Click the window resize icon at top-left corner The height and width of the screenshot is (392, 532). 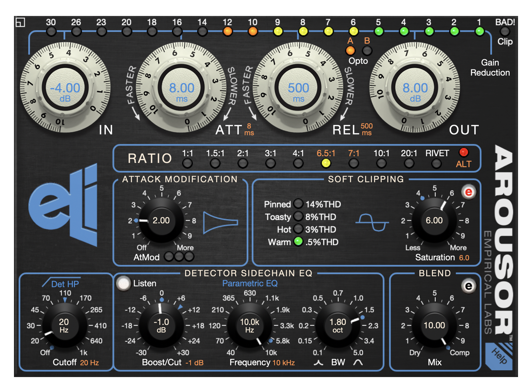20,22
